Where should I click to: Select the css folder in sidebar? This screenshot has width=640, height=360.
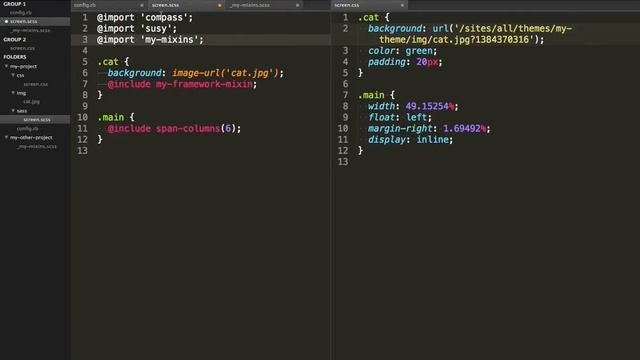[x=20, y=75]
